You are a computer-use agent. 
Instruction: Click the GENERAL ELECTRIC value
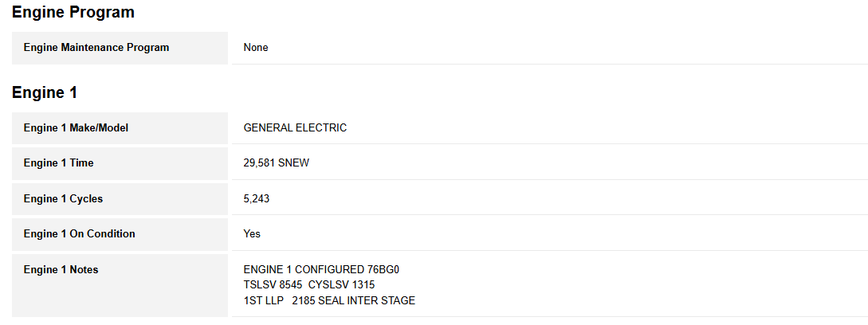(295, 128)
